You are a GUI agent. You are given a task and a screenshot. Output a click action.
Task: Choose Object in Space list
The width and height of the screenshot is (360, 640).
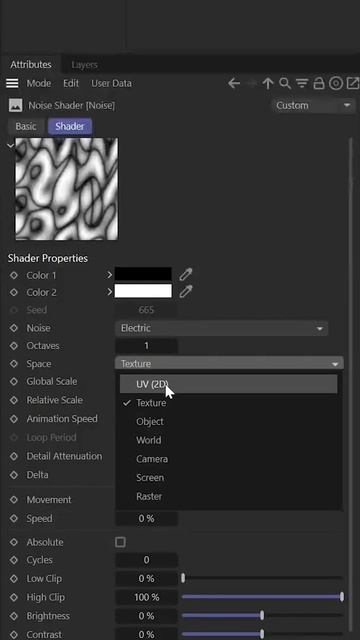click(x=229, y=422)
